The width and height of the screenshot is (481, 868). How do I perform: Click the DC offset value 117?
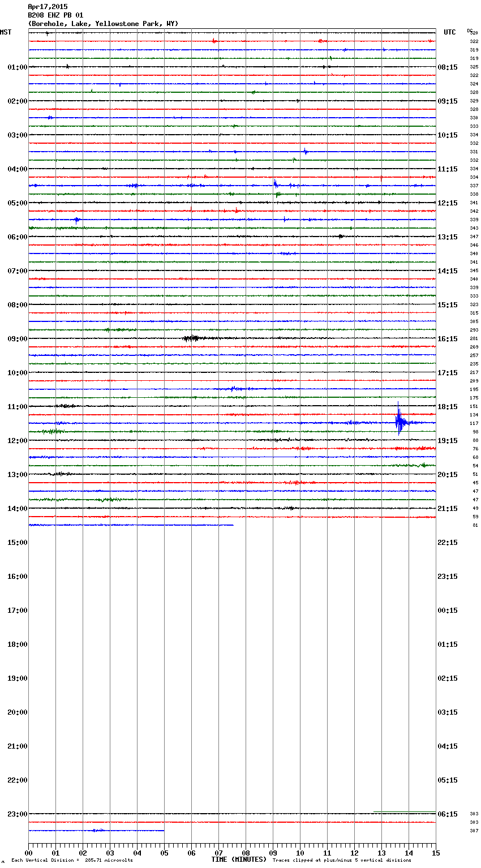click(474, 424)
